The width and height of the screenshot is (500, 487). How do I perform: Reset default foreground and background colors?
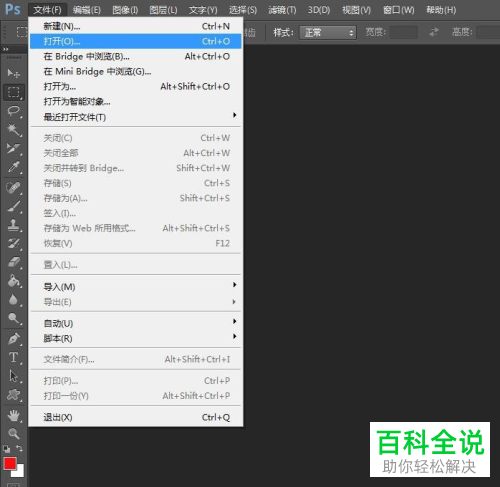[6, 449]
